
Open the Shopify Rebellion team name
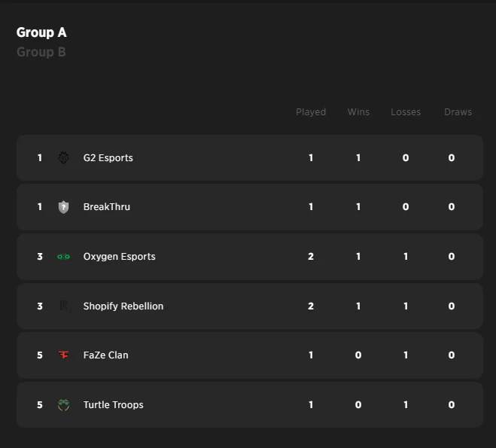tap(123, 306)
